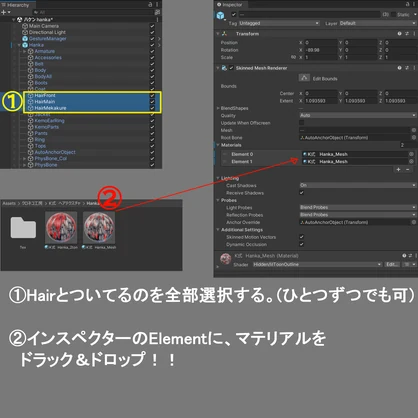Viewport: 418px width, 418px height.
Task: Expand the Armature tree item
Action: (x=24, y=51)
